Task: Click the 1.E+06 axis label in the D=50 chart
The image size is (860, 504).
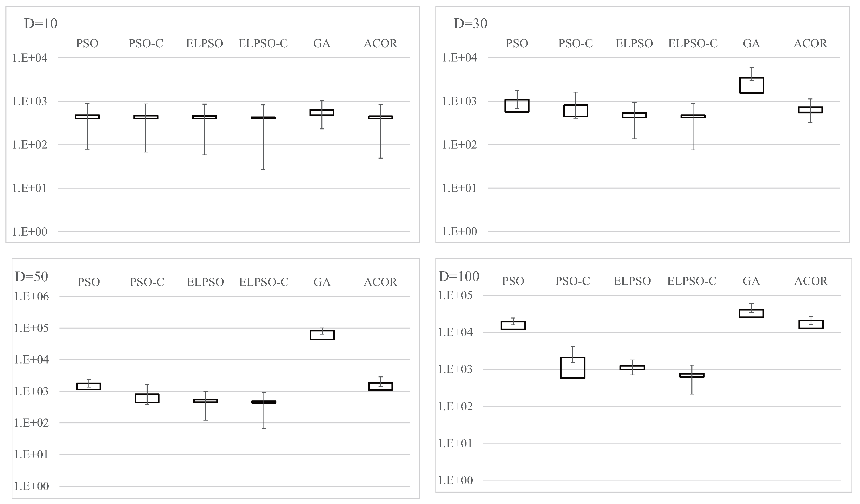Action: point(31,297)
